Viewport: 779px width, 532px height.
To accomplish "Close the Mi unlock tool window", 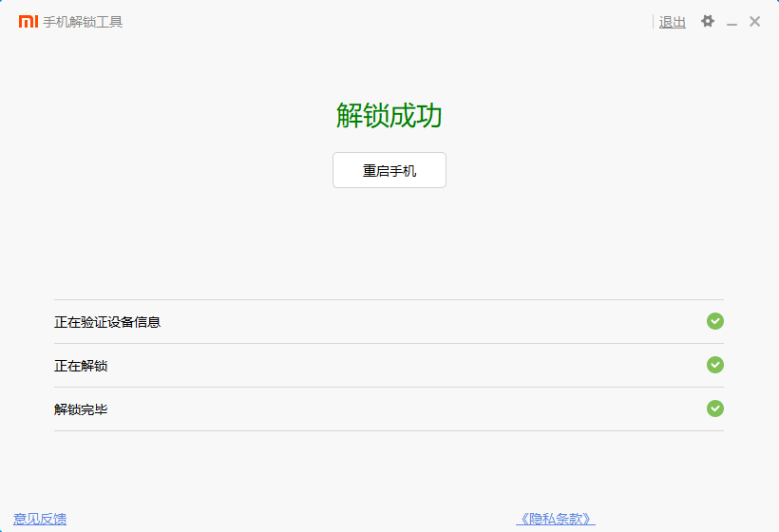I will click(755, 21).
